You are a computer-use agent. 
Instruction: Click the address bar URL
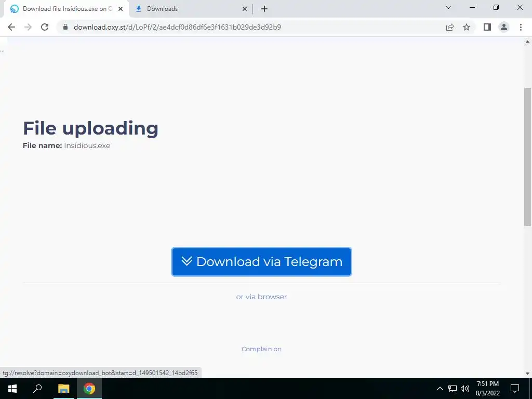tap(177, 27)
